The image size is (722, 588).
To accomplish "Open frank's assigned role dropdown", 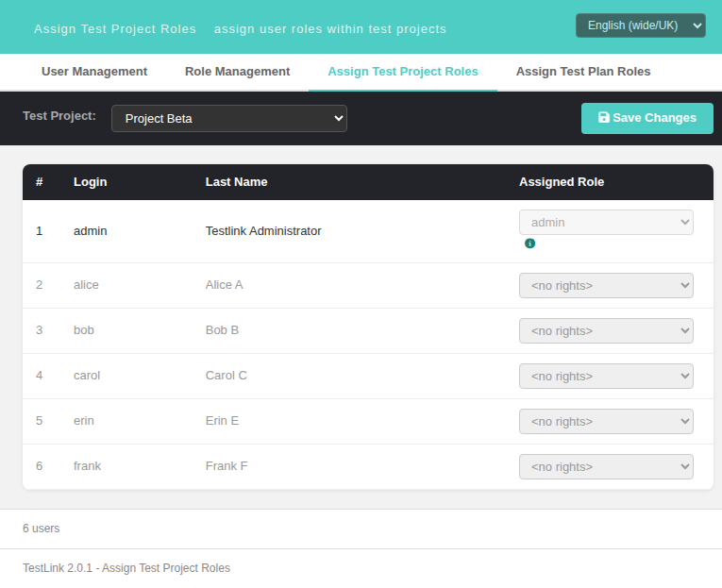I will (606, 466).
